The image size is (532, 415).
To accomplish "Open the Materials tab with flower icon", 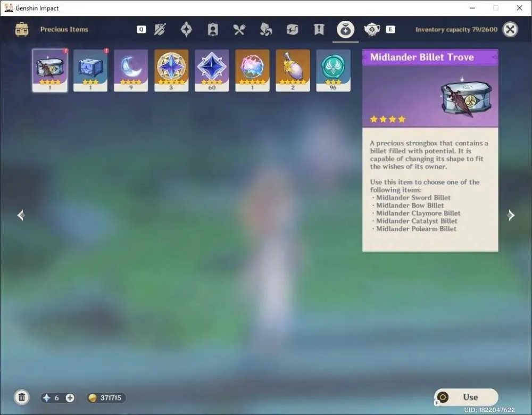I will point(265,29).
